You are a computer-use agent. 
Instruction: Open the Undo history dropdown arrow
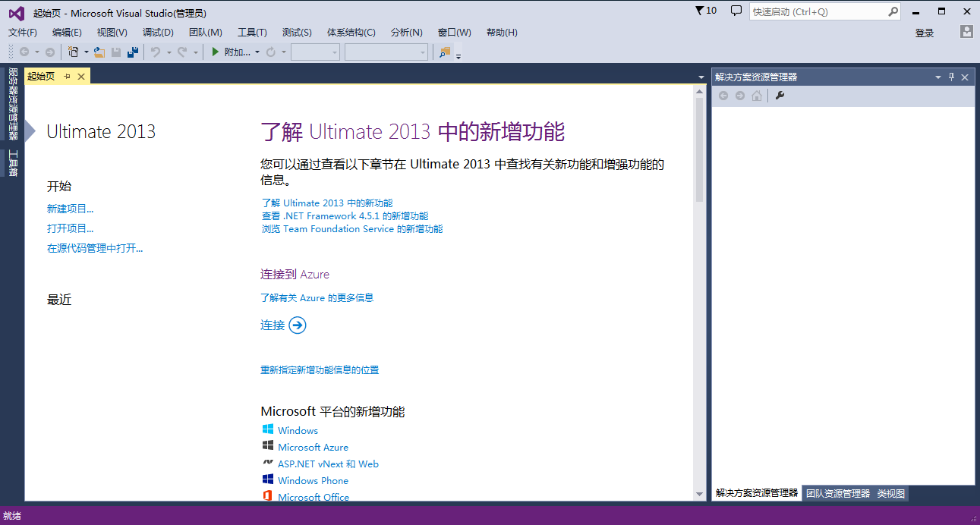coord(169,52)
